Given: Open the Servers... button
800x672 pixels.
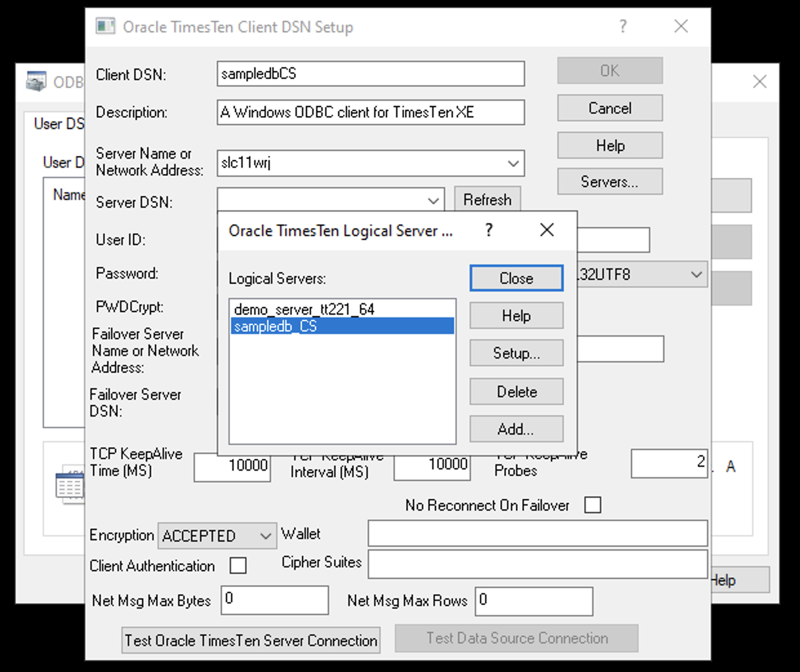Looking at the screenshot, I should (x=610, y=182).
